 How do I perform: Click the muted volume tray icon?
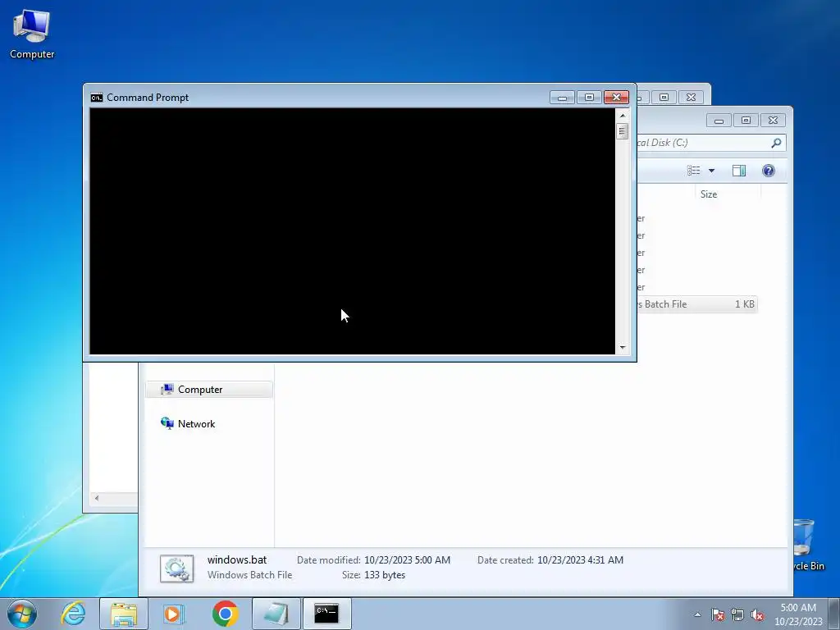click(757, 614)
